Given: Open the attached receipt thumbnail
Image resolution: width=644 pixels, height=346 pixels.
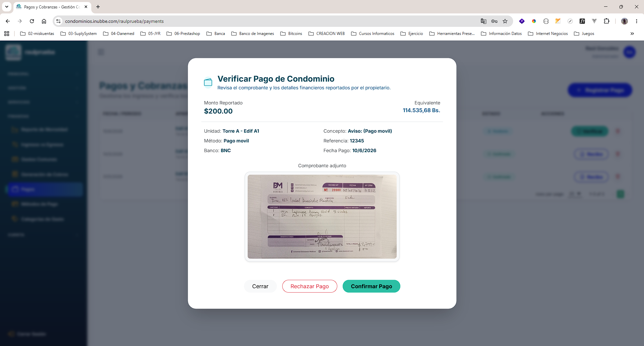Looking at the screenshot, I should [x=322, y=217].
